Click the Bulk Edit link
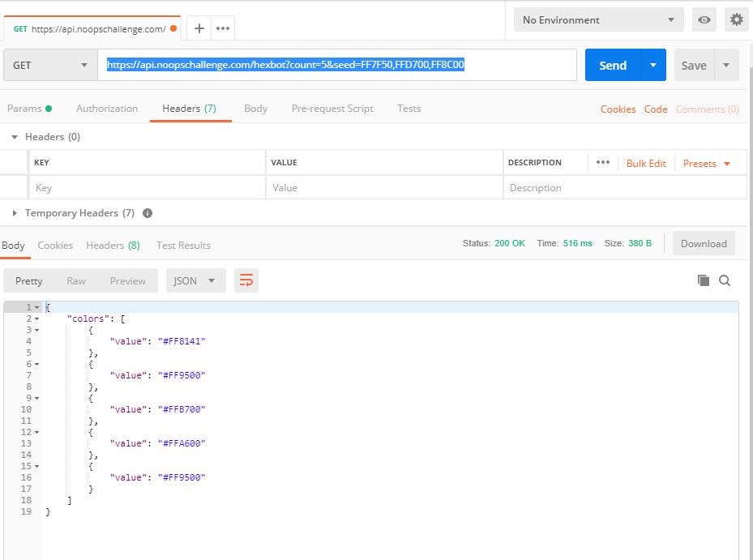The image size is (753, 560). click(x=646, y=163)
